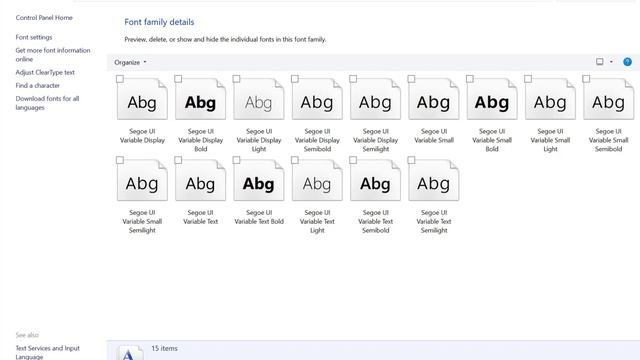
Task: Go to Control Panel Home
Action: pyautogui.click(x=44, y=18)
